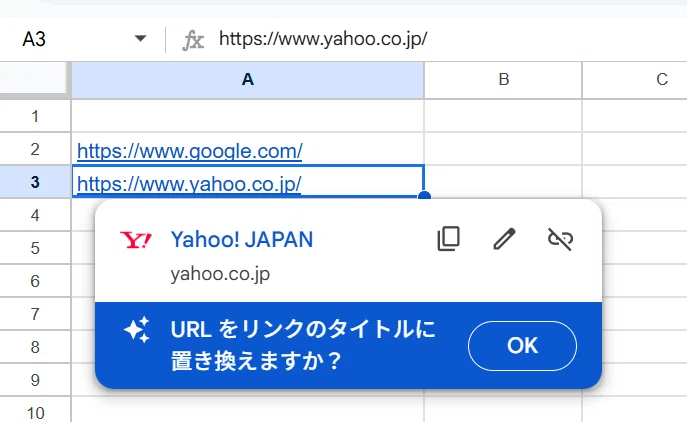The height and width of the screenshot is (422, 687).
Task: Select column C header
Action: coord(635,80)
